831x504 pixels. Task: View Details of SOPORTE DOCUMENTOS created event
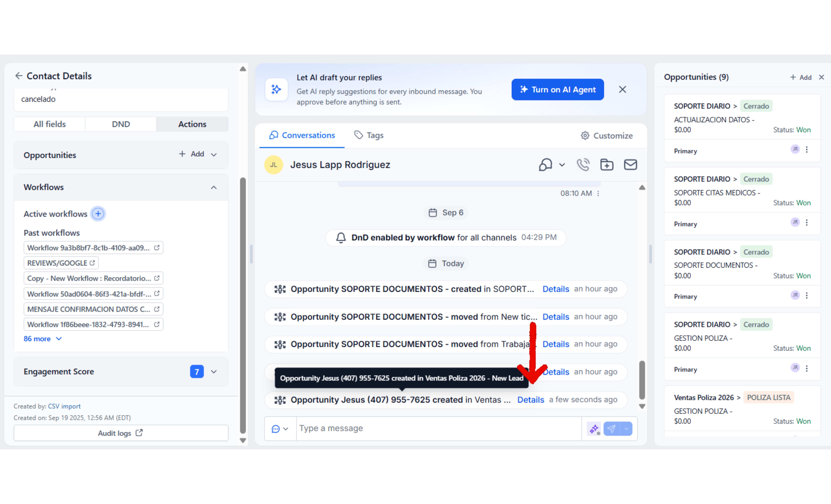(x=556, y=289)
